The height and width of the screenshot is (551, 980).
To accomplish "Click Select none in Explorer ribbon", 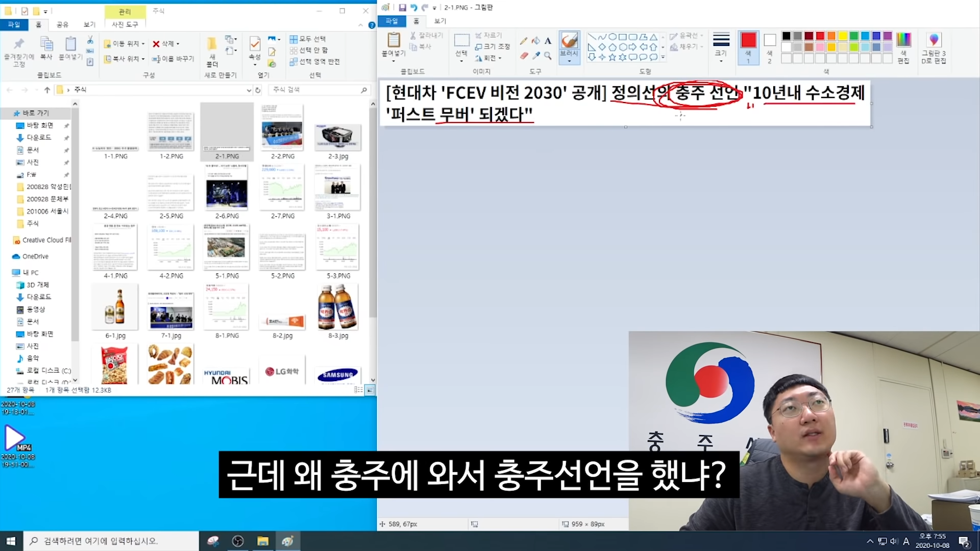I will [x=309, y=50].
